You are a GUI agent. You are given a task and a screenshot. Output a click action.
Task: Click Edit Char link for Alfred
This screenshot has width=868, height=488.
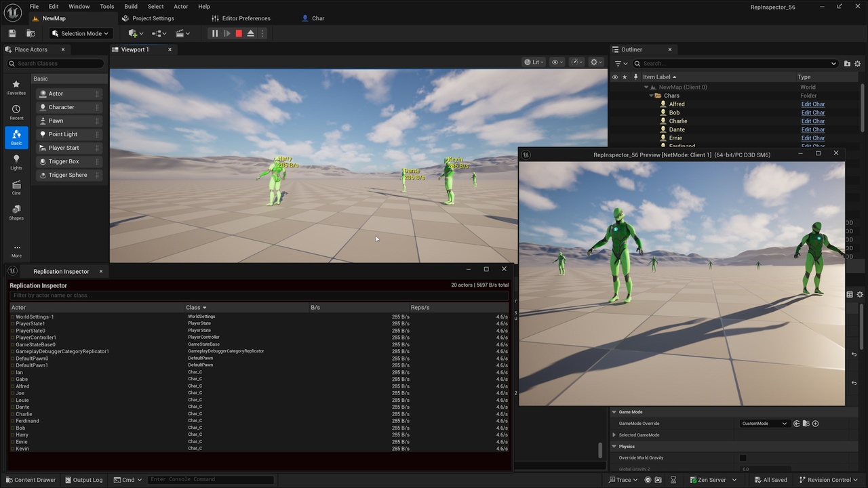click(x=813, y=104)
